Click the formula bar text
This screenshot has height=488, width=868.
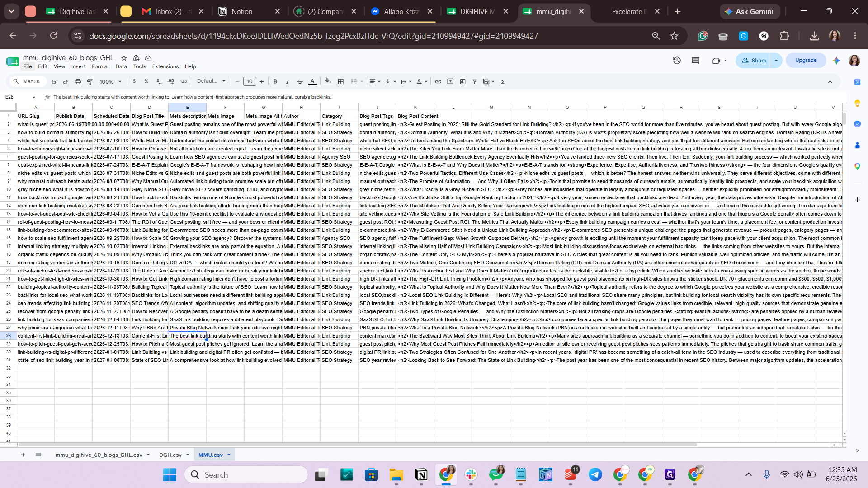coord(192,97)
